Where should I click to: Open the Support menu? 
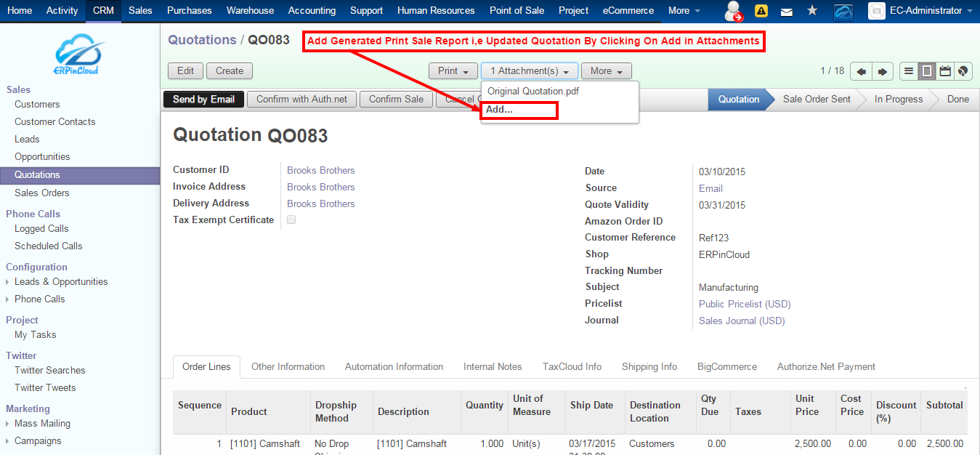pyautogui.click(x=367, y=11)
